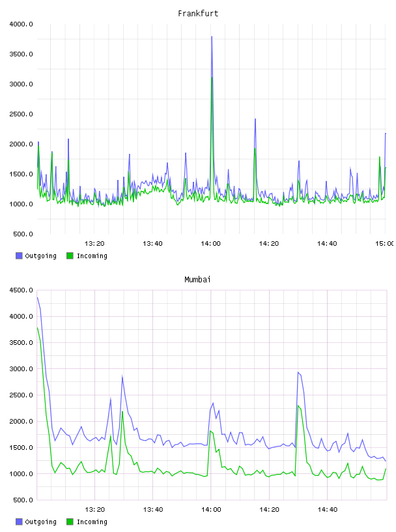Click the 4000.0 y-axis label in Frankfurt chart
This screenshot has width=396, height=532.
[x=21, y=24]
